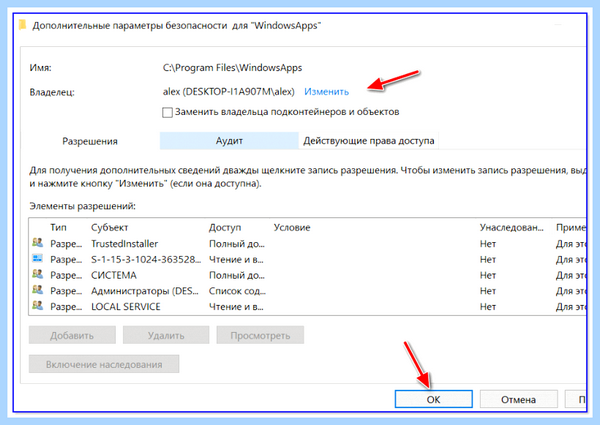Click the Изменить owner link
This screenshot has height=425, width=600.
click(x=326, y=92)
